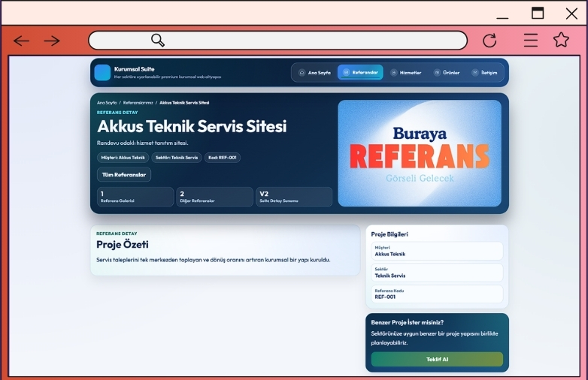The image size is (588, 380).
Task: Click the browser forward arrow
Action: tap(52, 41)
